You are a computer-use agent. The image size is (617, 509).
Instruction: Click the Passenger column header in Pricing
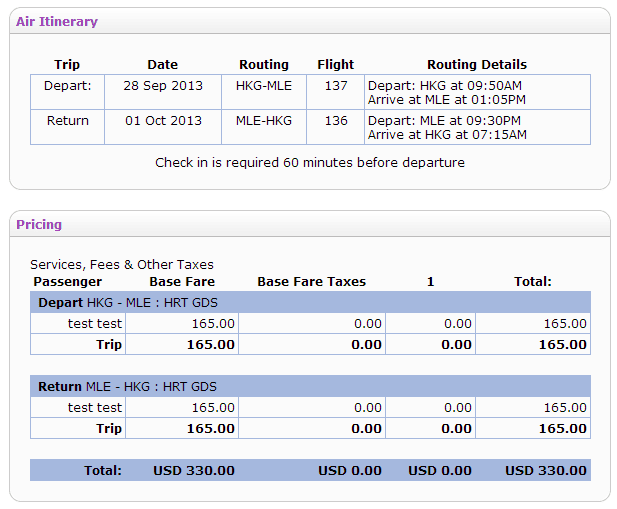[68, 282]
